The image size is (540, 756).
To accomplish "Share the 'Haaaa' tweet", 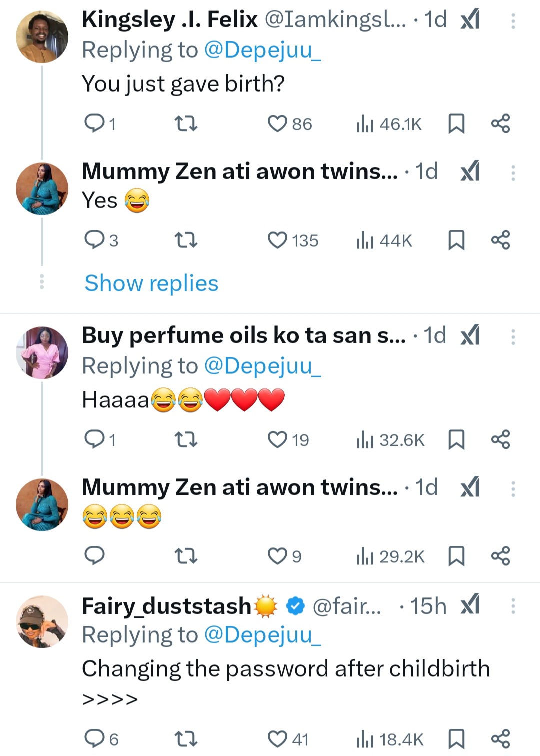I will coord(500,440).
